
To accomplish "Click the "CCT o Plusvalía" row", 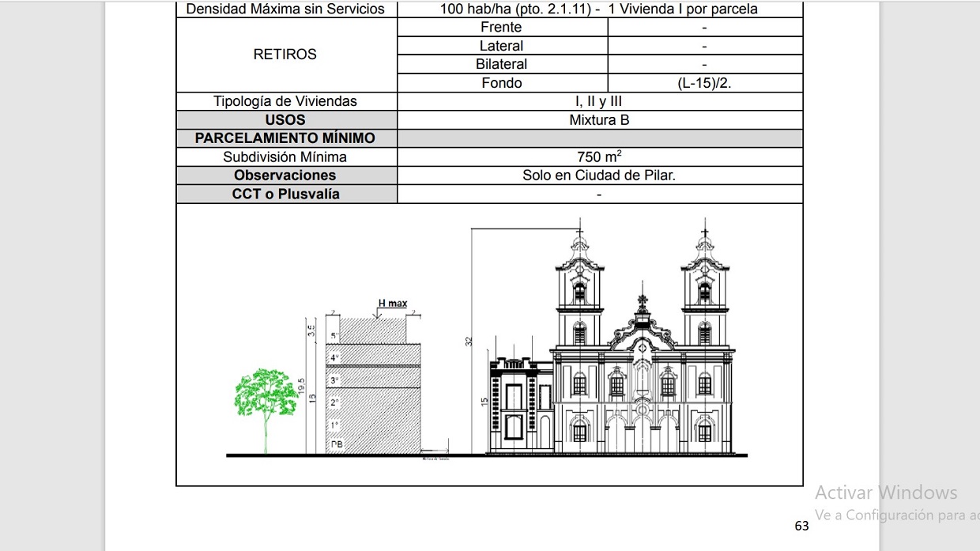I will coord(285,193).
